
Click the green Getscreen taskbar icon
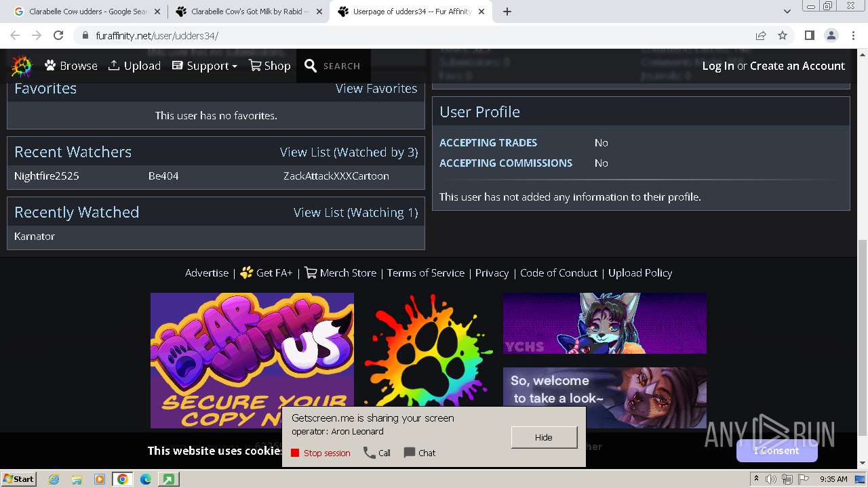point(168,479)
